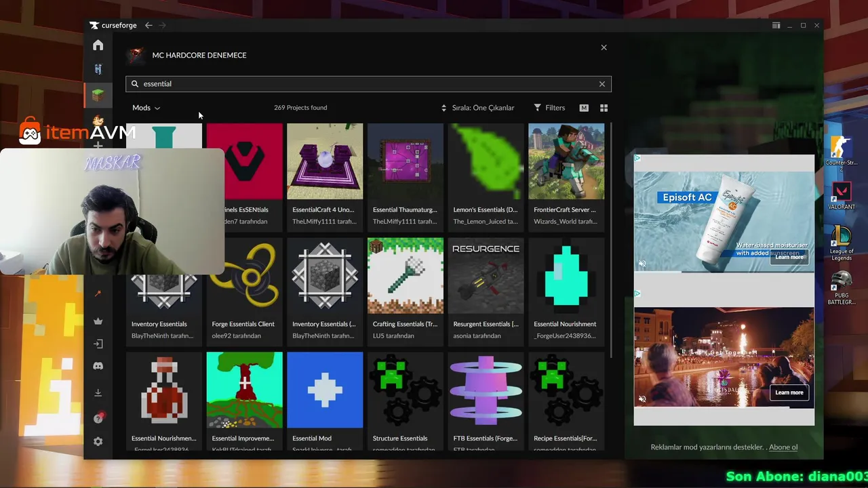868x488 pixels.
Task: Open the Filters funnel button
Action: (x=549, y=108)
